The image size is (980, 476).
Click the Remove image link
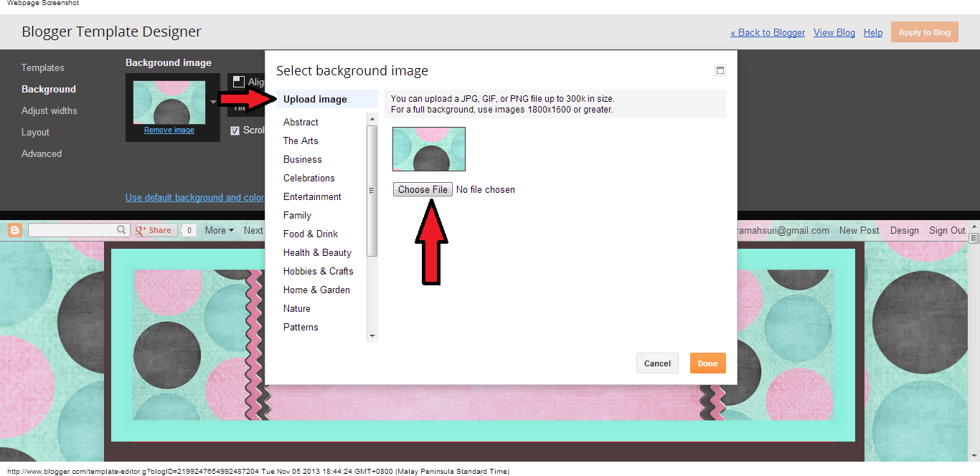[169, 130]
